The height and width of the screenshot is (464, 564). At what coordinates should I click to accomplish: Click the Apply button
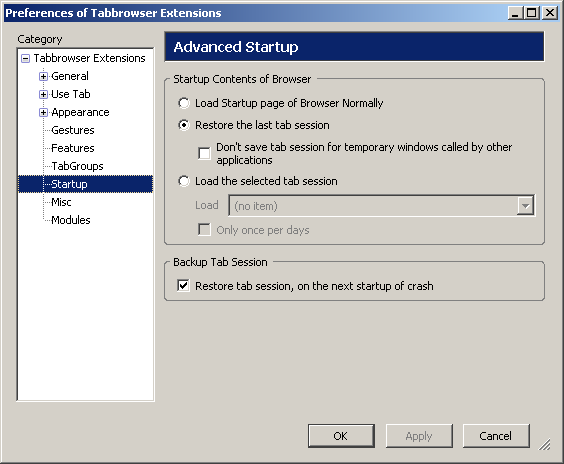pos(419,436)
